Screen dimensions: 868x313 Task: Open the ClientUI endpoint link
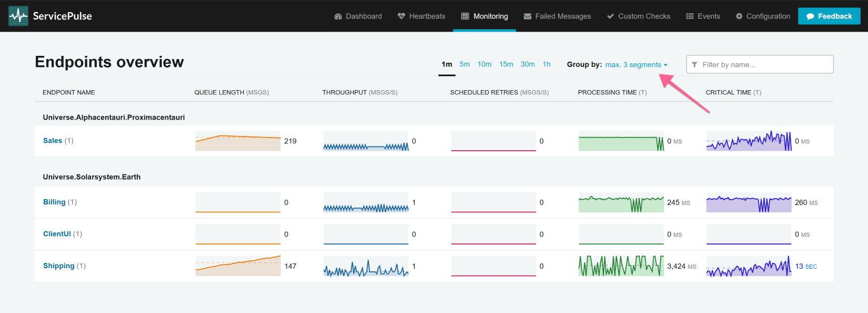[57, 234]
